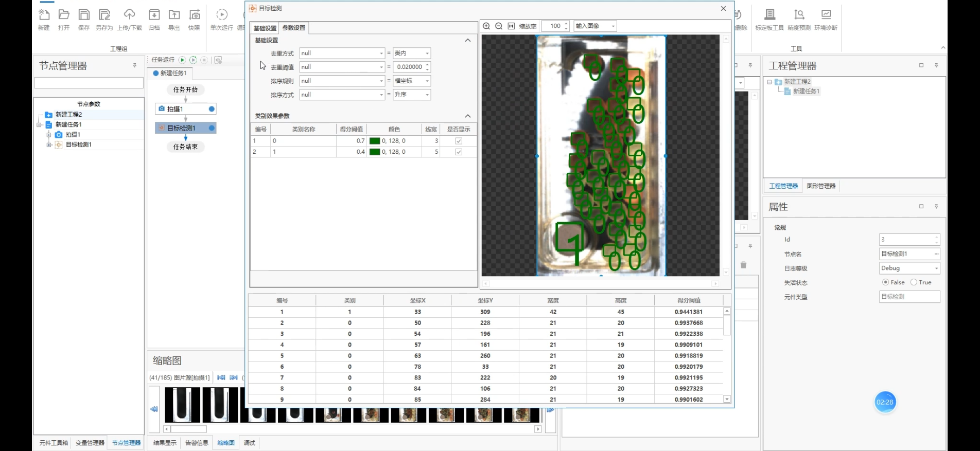The image size is (980, 451).
Task: Open the 上传/下载 cloud upload icon
Action: [x=130, y=14]
